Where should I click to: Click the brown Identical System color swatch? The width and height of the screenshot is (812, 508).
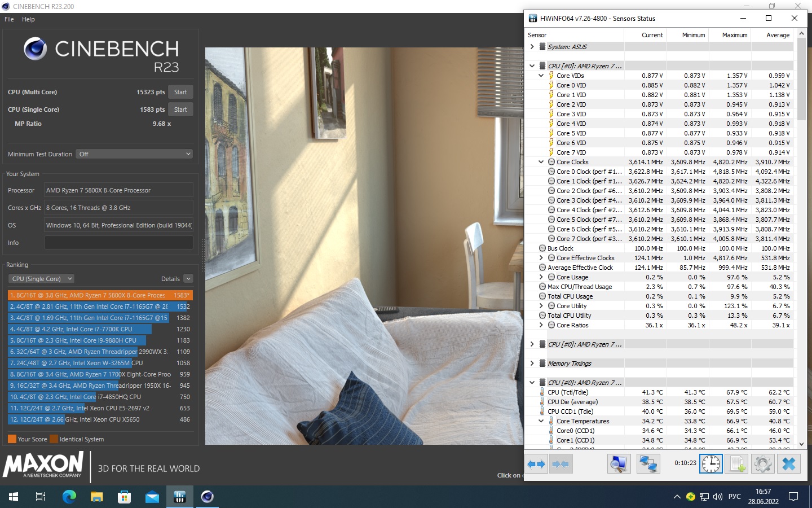click(x=54, y=439)
